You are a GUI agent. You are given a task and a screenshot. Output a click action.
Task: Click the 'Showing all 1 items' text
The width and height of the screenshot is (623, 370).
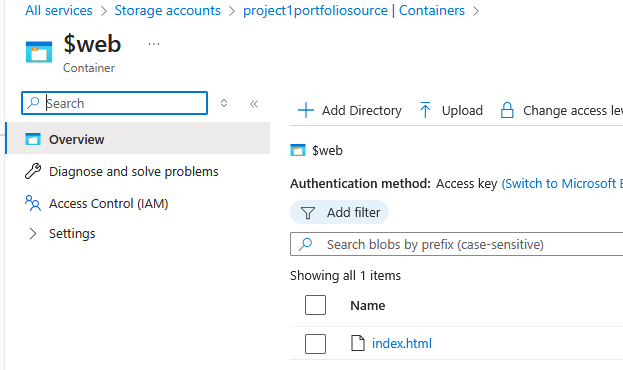[345, 275]
